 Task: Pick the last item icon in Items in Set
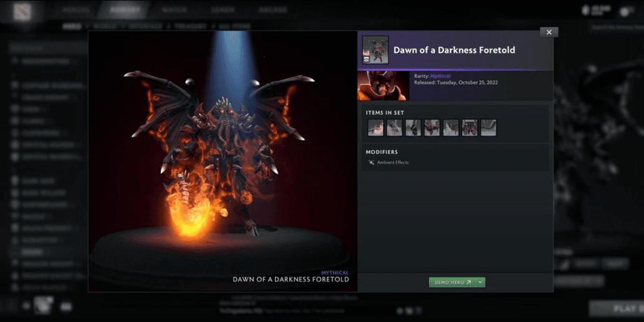(488, 128)
